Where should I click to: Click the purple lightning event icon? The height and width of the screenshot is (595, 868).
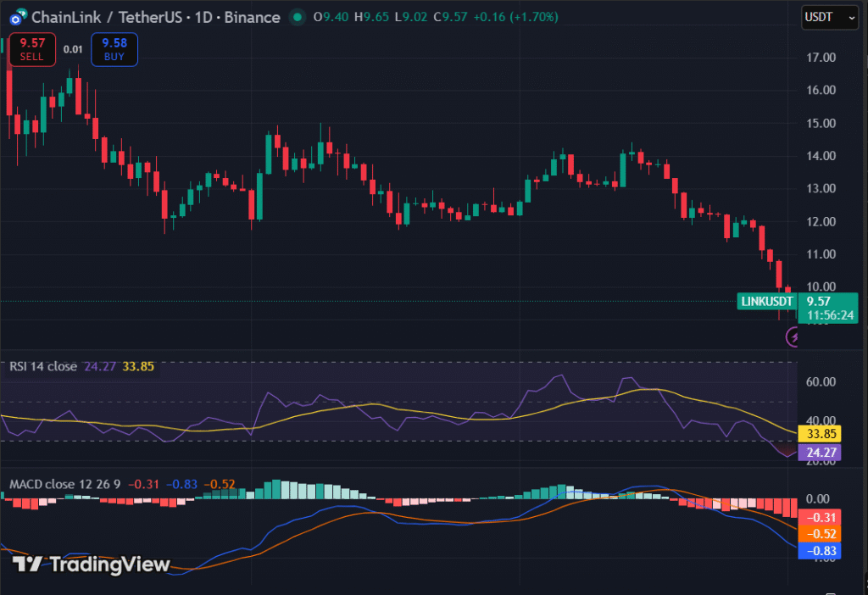point(793,337)
